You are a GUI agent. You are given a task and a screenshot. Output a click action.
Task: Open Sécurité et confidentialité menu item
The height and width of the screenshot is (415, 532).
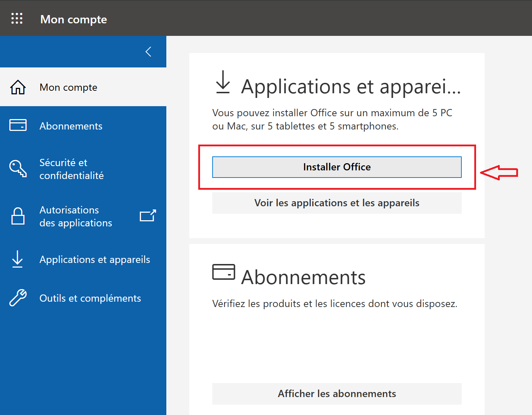click(x=83, y=169)
